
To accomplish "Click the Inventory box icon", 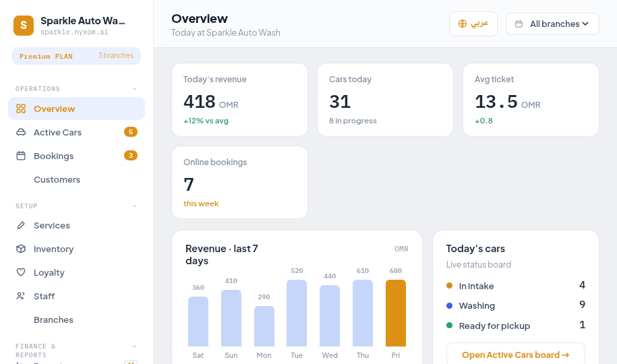I will click(x=21, y=249).
